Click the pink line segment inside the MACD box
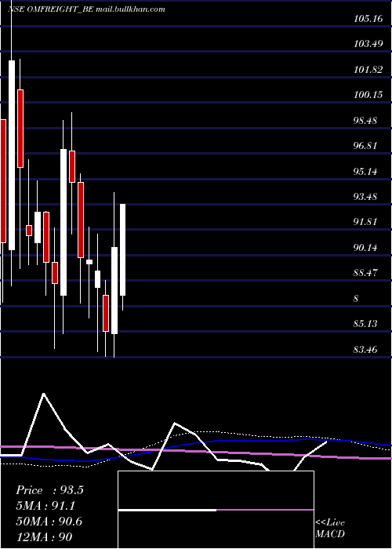Screen dimensions: 392x549 265,510
